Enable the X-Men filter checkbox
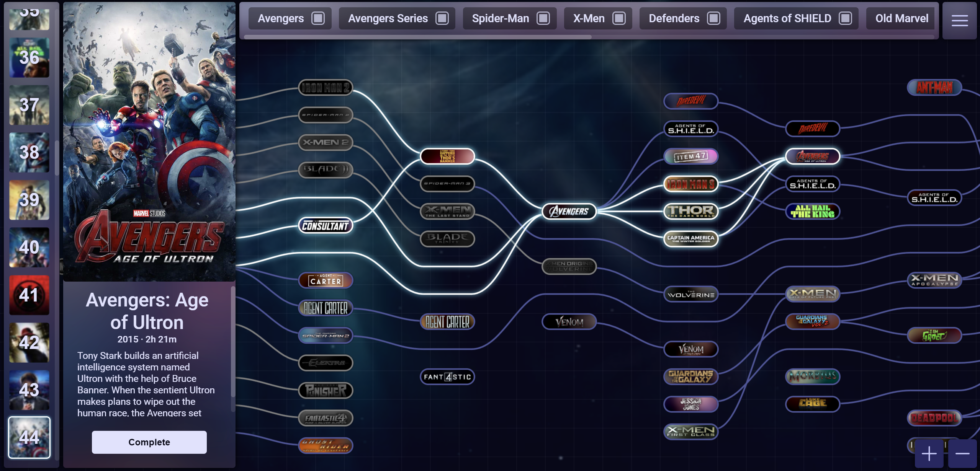 [x=619, y=18]
